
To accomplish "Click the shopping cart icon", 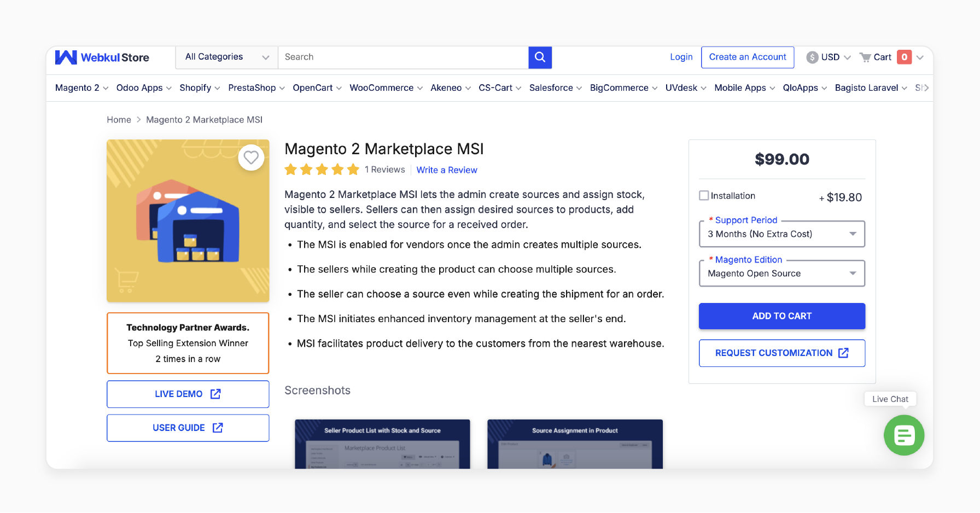I will pyautogui.click(x=865, y=57).
